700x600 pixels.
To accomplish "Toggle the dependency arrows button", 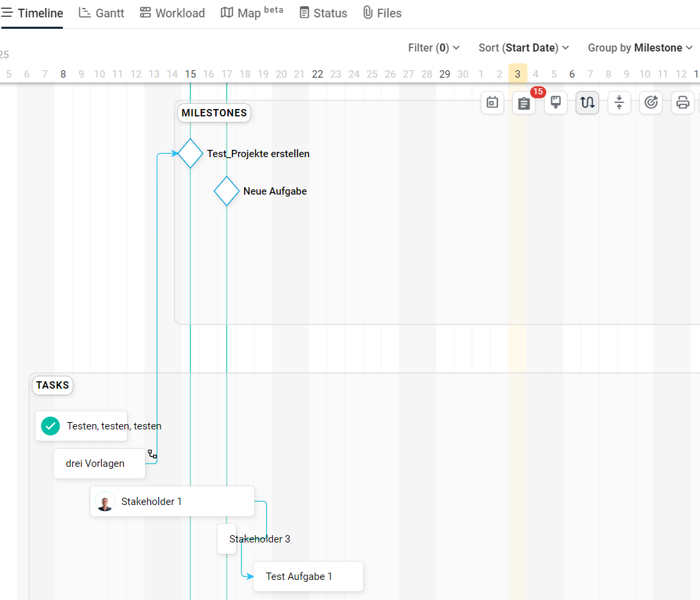I will coord(587,103).
